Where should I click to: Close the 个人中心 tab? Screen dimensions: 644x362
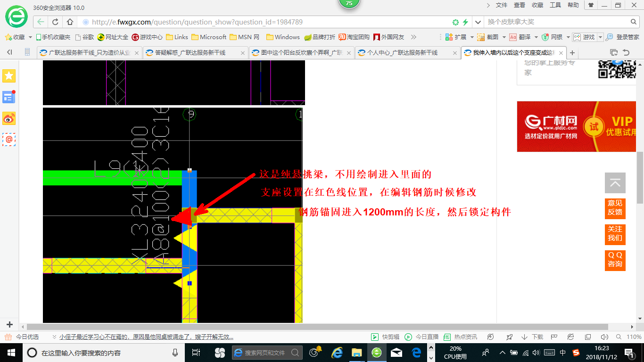click(454, 53)
